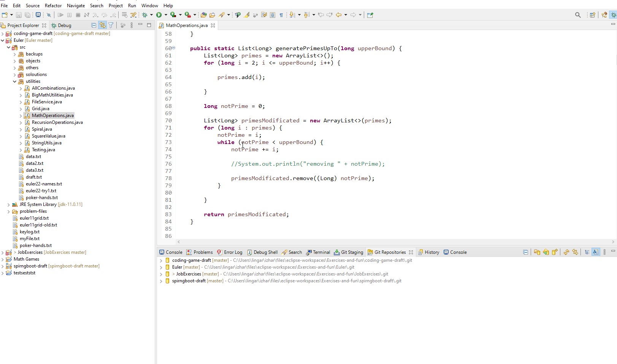Click the editor horizontal scrollbar
Viewport: 617px width, 364px height.
click(395, 242)
